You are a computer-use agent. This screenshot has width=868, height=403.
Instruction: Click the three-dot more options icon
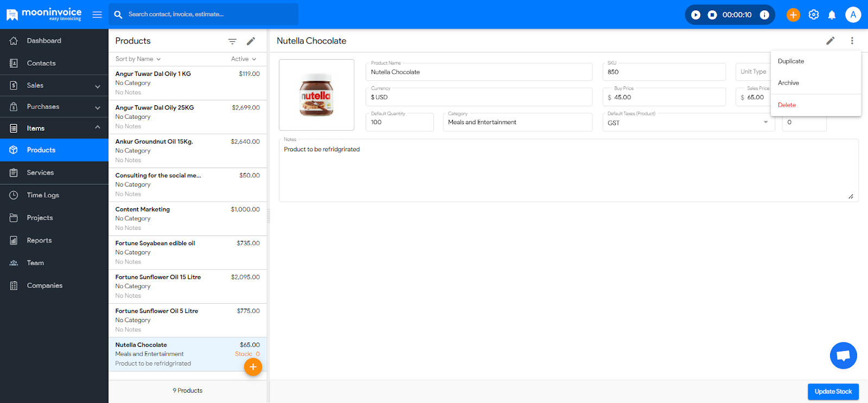point(852,41)
